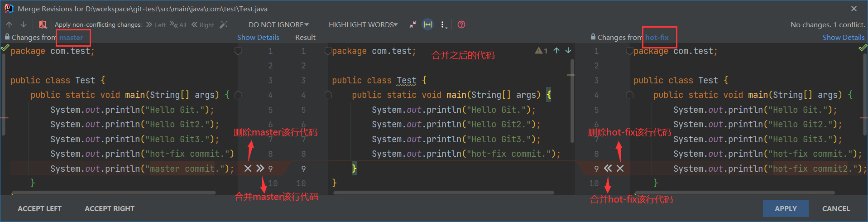
Task: Click the Result pane horizontal scrollbar
Action: (444, 193)
